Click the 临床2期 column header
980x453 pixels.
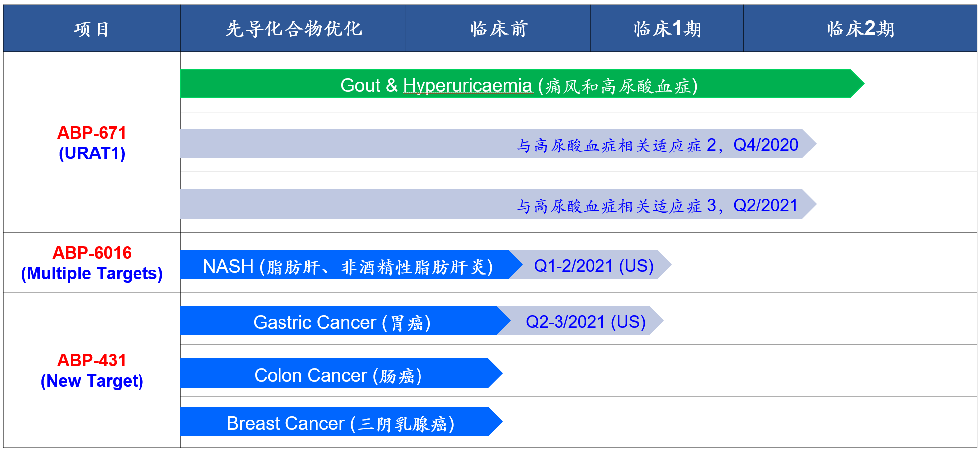coord(859,29)
